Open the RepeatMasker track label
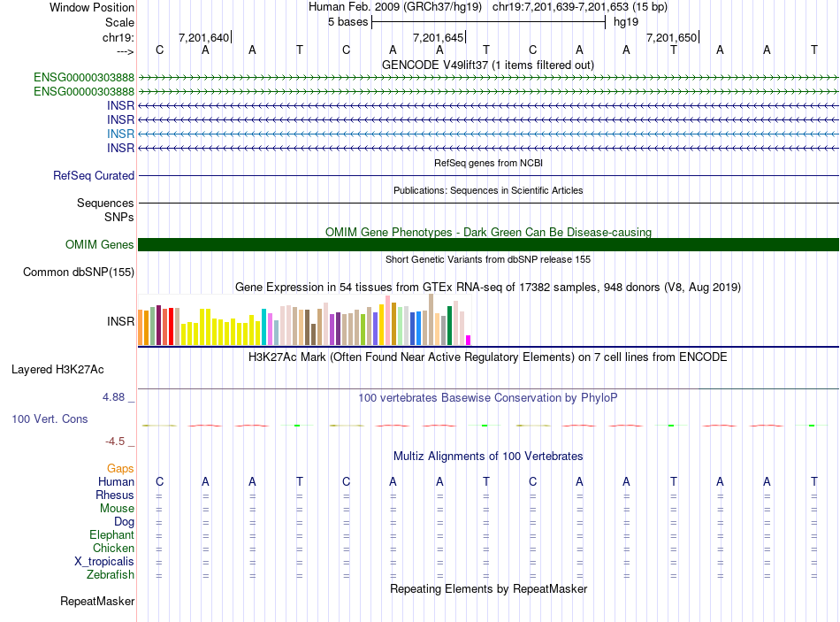Image resolution: width=840 pixels, height=622 pixels. 97,602
